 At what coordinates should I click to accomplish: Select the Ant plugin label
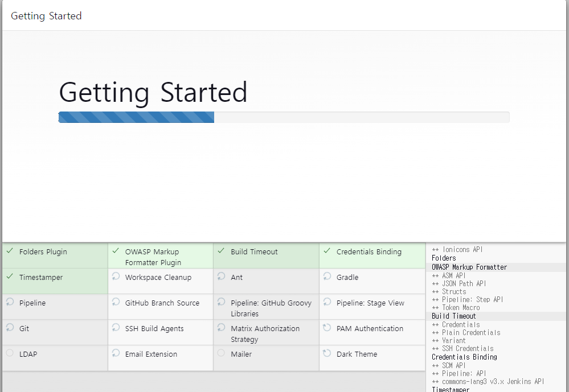[236, 278]
